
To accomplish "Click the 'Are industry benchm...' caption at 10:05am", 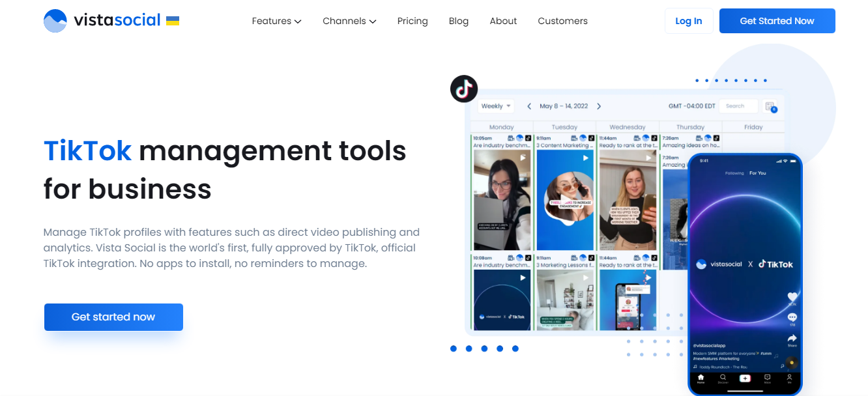I will coord(501,145).
